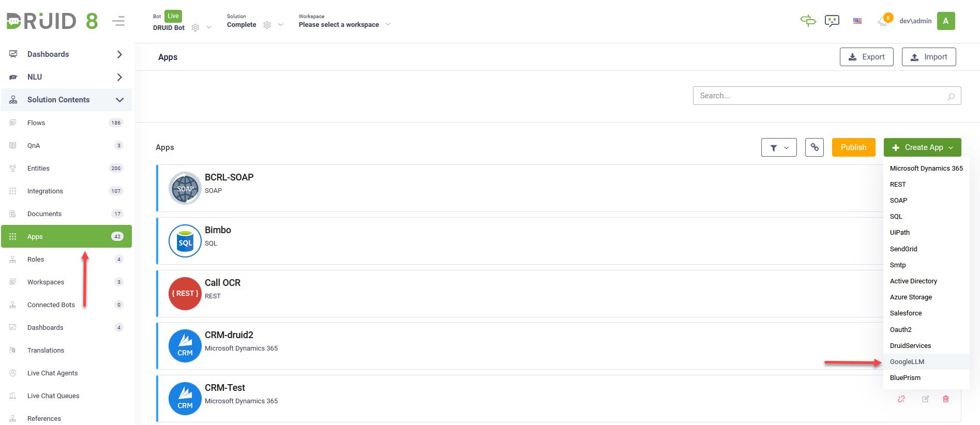Choose REST from Create App menu
Image resolution: width=980 pixels, height=425 pixels.
coord(926,184)
